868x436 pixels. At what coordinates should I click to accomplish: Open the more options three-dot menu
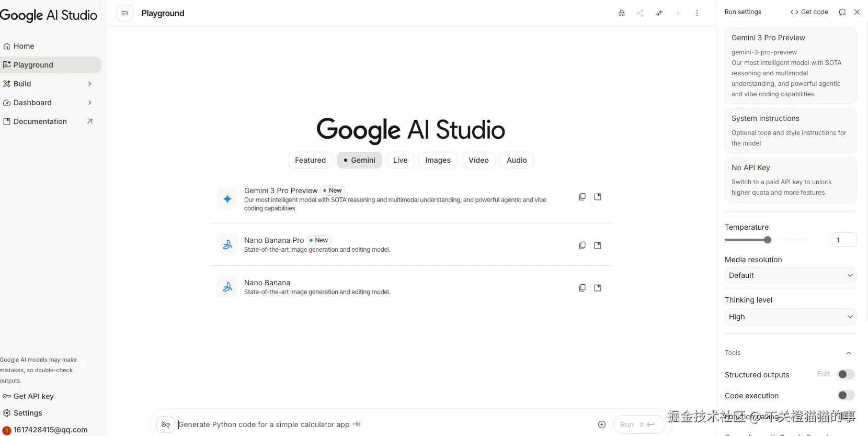click(696, 13)
